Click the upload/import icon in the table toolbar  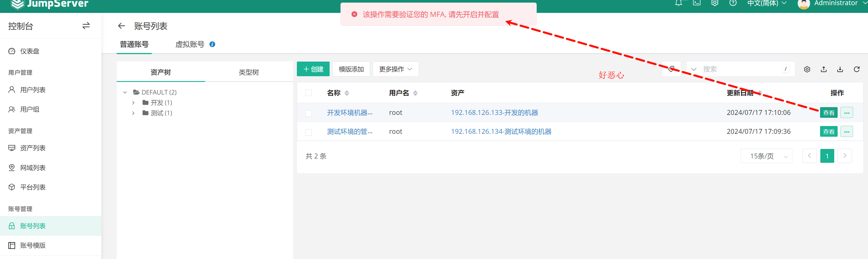[824, 69]
